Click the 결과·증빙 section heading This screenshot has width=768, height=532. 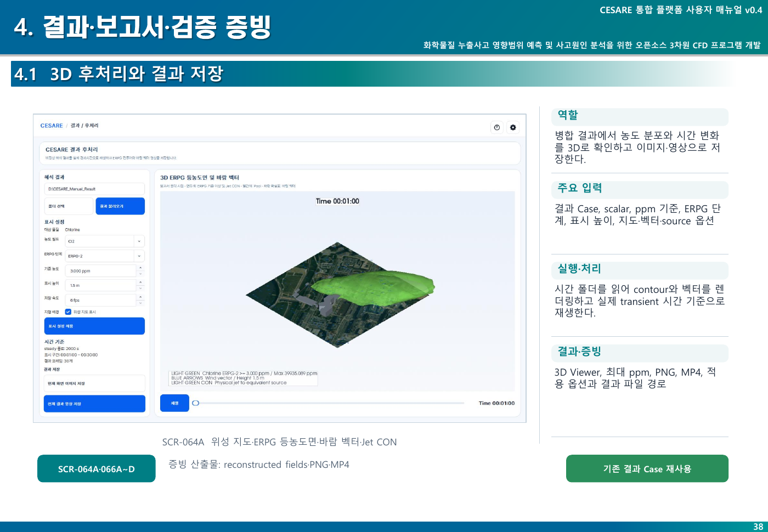pyautogui.click(x=579, y=352)
